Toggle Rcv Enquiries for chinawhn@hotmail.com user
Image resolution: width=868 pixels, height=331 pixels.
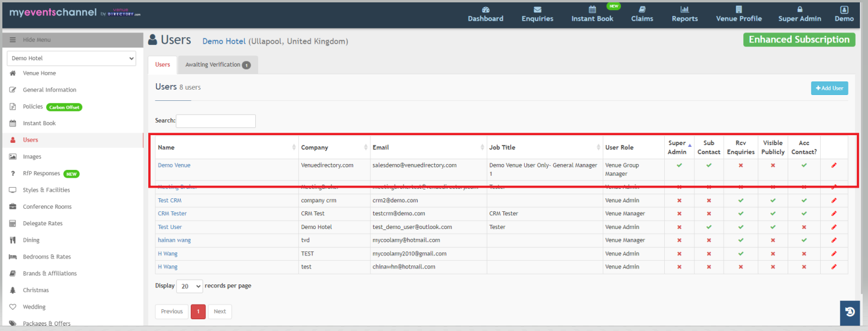coord(740,267)
